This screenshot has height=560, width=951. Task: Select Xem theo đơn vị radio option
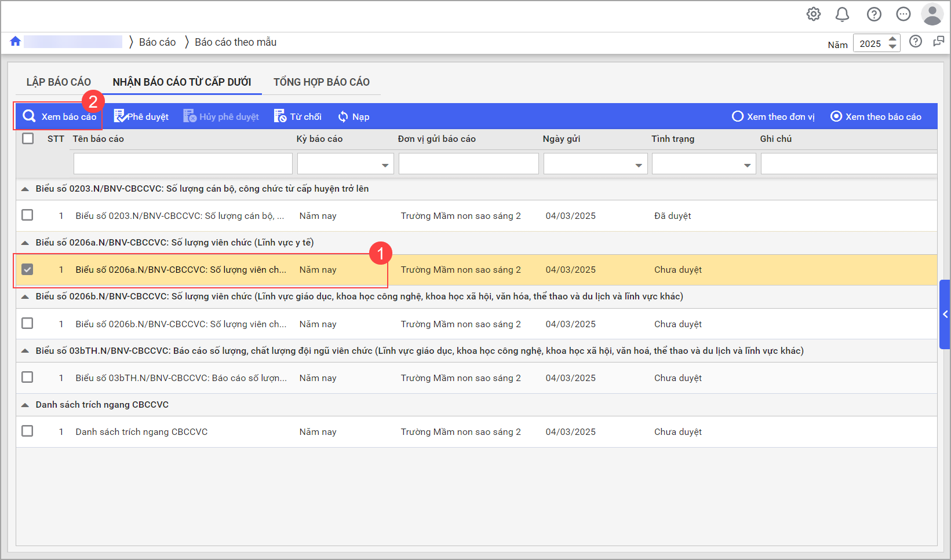pos(738,116)
